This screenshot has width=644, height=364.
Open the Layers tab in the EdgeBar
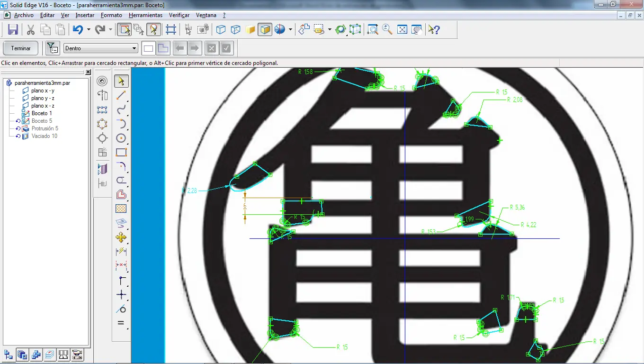pyautogui.click(x=50, y=354)
